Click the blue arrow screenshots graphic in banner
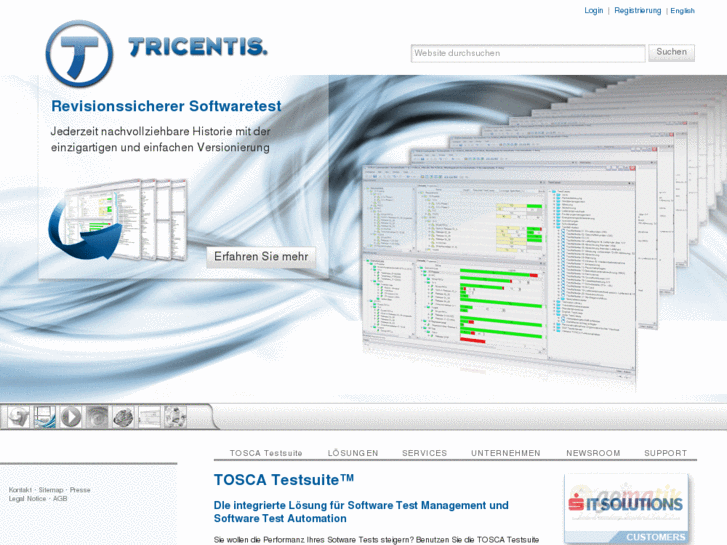The image size is (727, 545). [118, 220]
